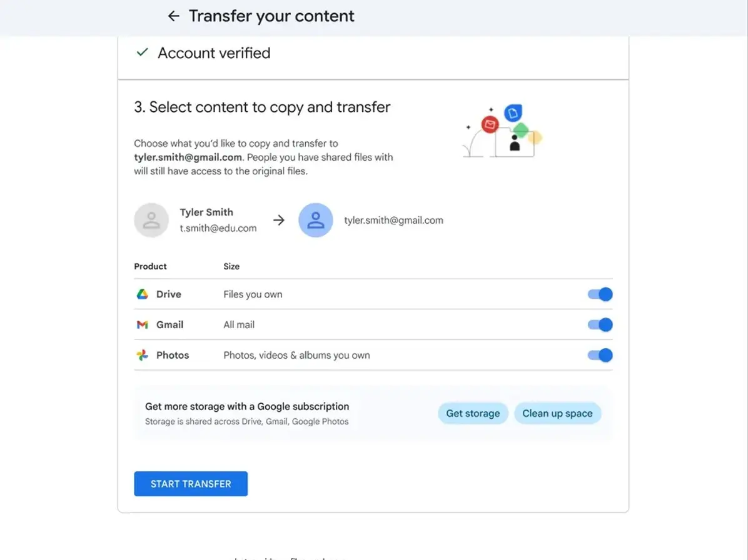Click the Get storage button
Image resolution: width=748 pixels, height=560 pixels.
tap(473, 413)
